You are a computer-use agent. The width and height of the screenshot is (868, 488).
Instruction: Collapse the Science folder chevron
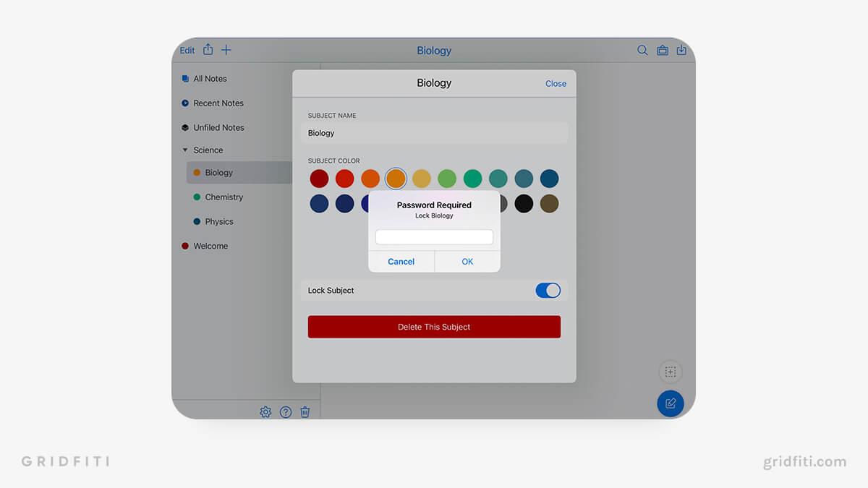pyautogui.click(x=187, y=150)
